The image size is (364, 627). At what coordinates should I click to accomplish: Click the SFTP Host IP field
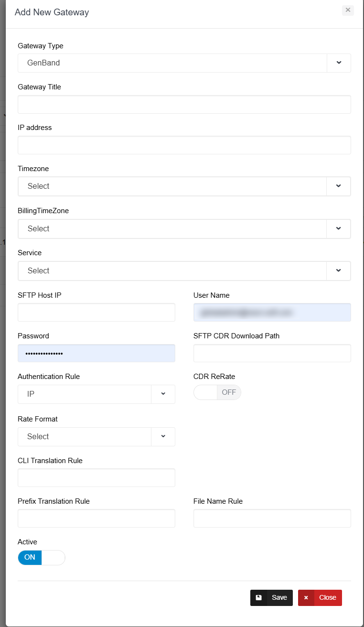[x=96, y=313]
